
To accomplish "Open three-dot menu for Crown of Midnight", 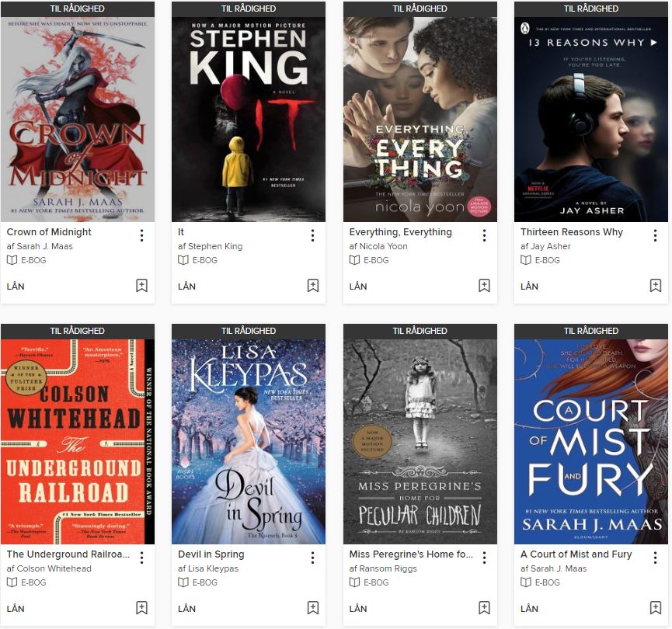I will tap(141, 235).
